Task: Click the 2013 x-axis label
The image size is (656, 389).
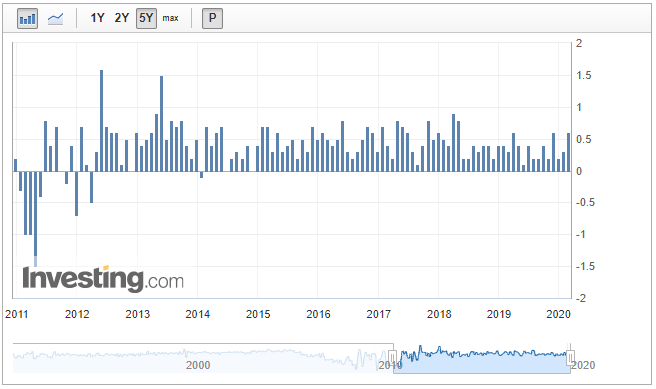Action: click(x=138, y=314)
